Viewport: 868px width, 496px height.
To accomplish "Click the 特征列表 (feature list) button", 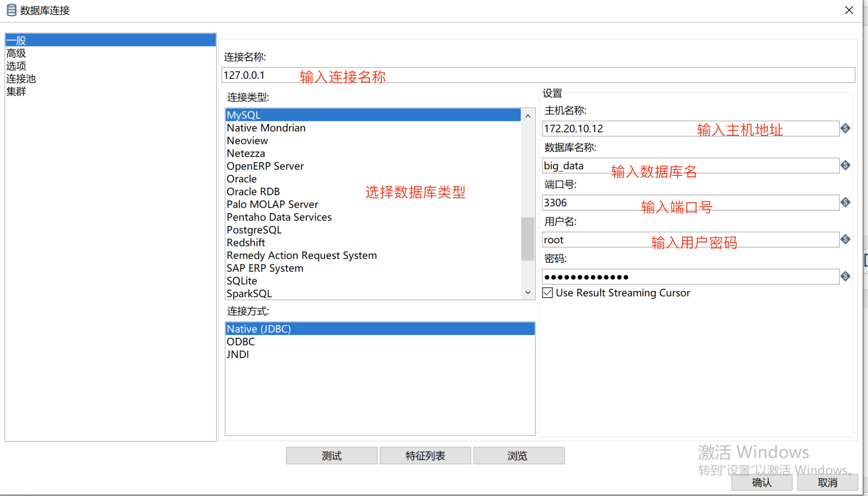I will (x=425, y=456).
